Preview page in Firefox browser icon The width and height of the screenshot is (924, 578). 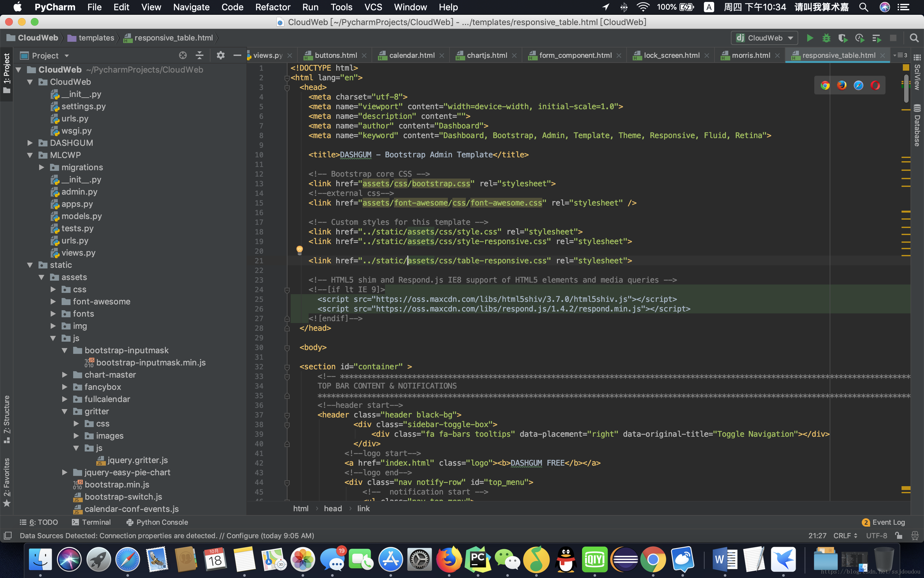[842, 85]
